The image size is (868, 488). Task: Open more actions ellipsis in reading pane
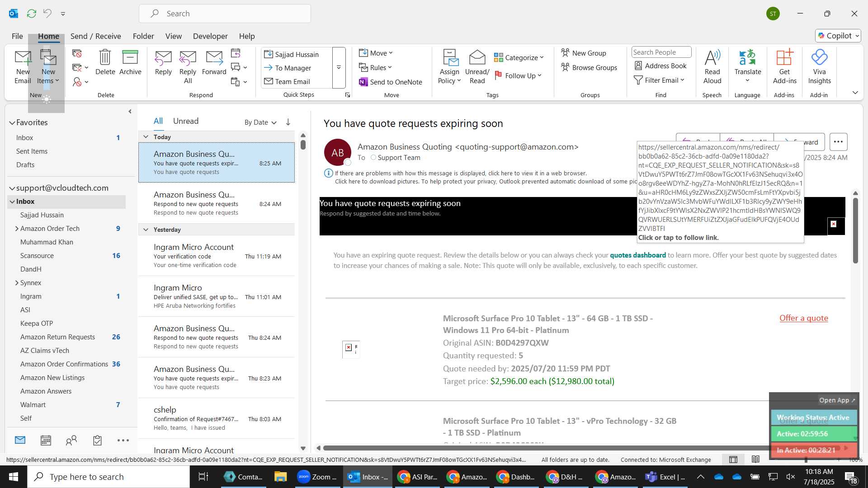click(838, 142)
